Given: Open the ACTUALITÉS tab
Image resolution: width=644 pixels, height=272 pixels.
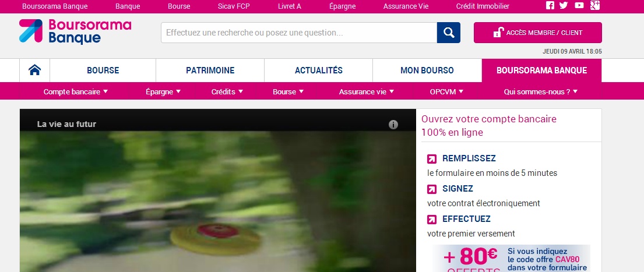Looking at the screenshot, I should [x=318, y=70].
